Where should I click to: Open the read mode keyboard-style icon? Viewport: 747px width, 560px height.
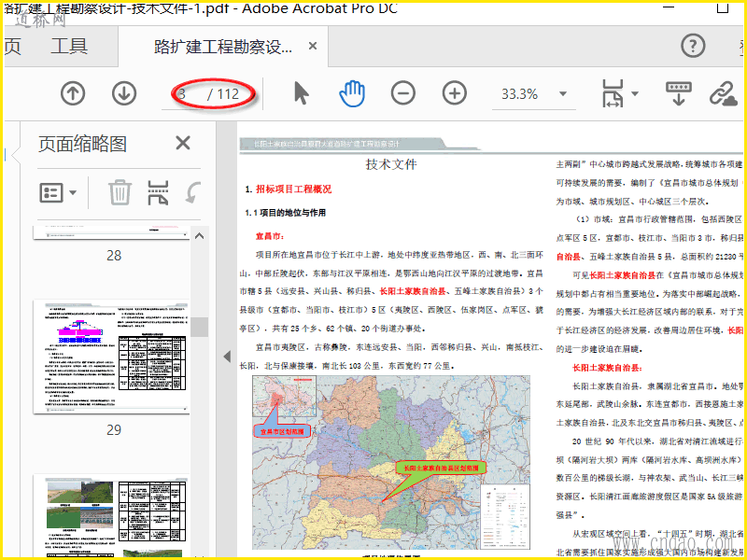tap(678, 93)
